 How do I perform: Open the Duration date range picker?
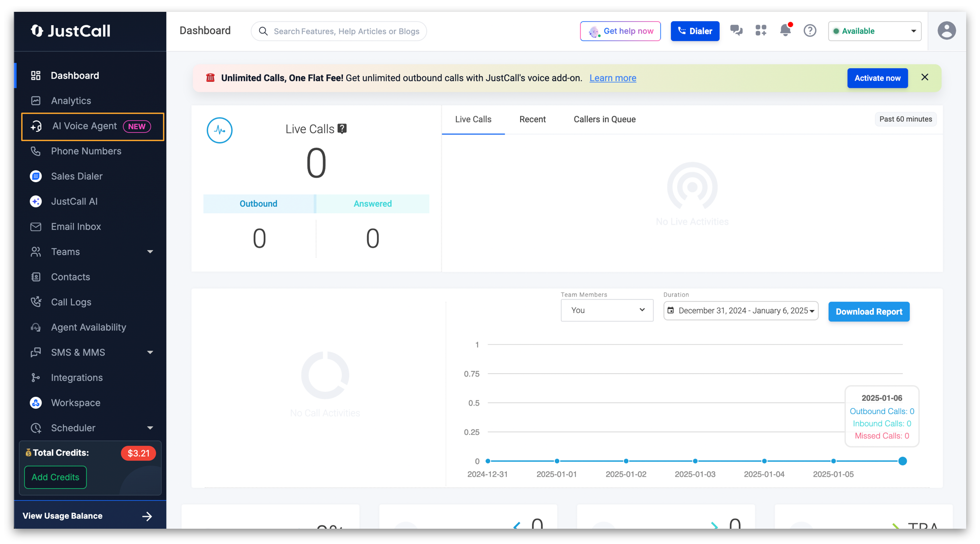pyautogui.click(x=740, y=311)
